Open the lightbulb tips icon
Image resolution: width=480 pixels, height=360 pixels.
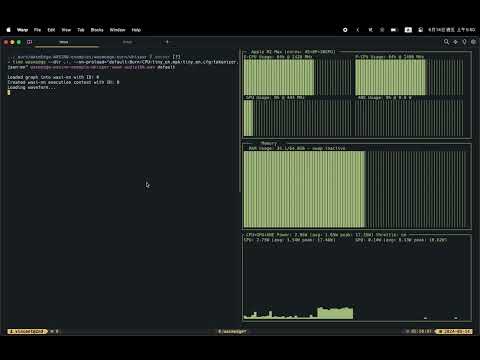[464, 42]
